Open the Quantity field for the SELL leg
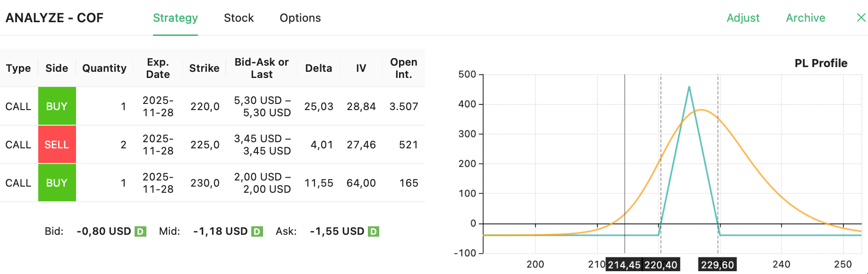Viewport: 868px width, 274px height. pos(123,145)
